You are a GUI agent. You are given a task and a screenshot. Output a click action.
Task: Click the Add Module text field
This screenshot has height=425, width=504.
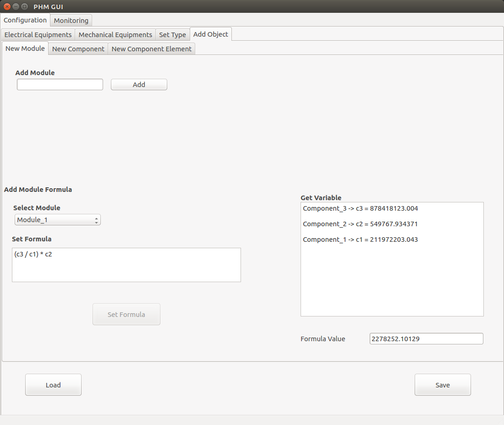pyautogui.click(x=60, y=84)
